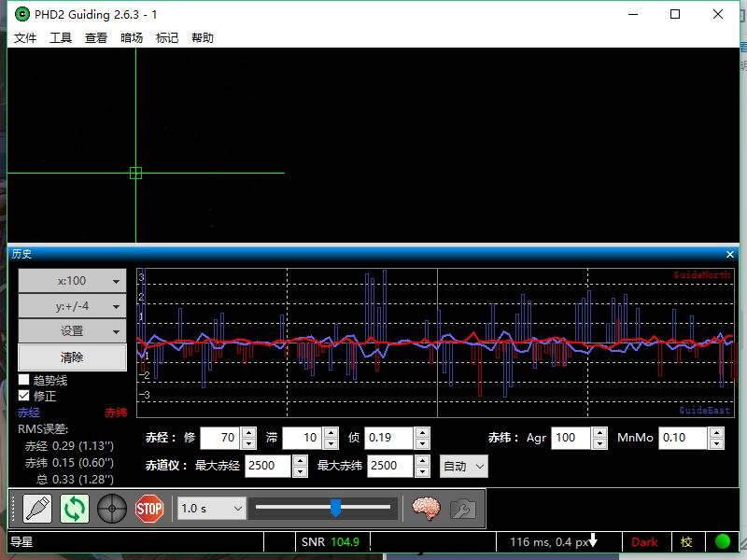Open the 标记 menu
The image size is (747, 560).
[167, 37]
